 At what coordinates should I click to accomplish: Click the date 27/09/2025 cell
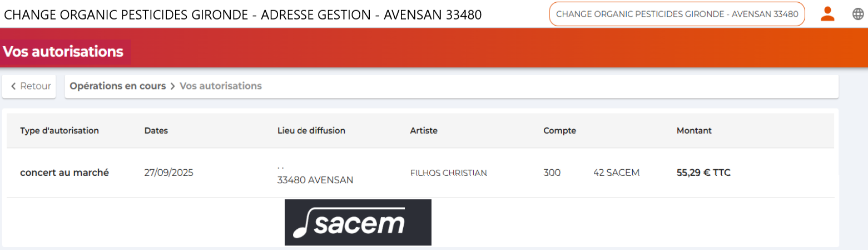168,173
